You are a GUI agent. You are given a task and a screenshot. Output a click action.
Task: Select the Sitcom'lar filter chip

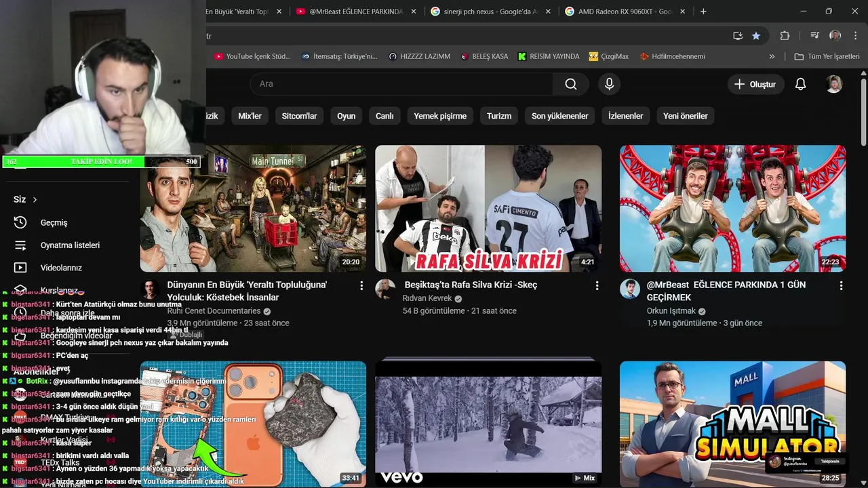(x=299, y=116)
